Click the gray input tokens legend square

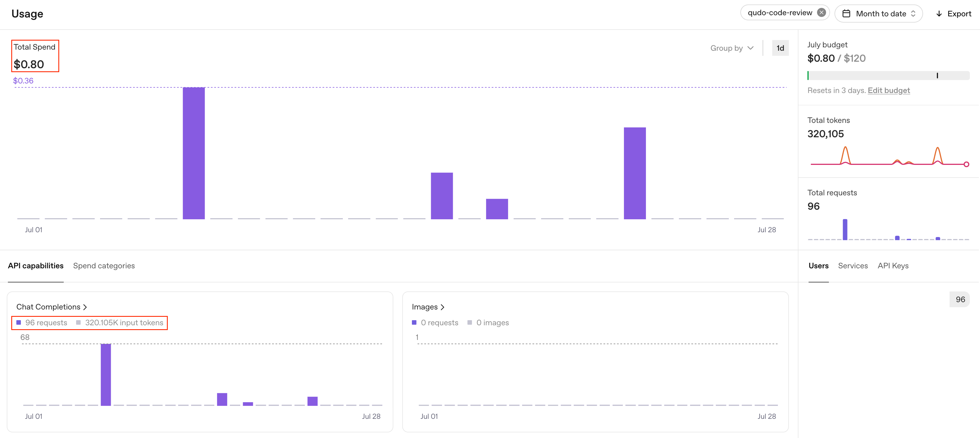tap(78, 322)
